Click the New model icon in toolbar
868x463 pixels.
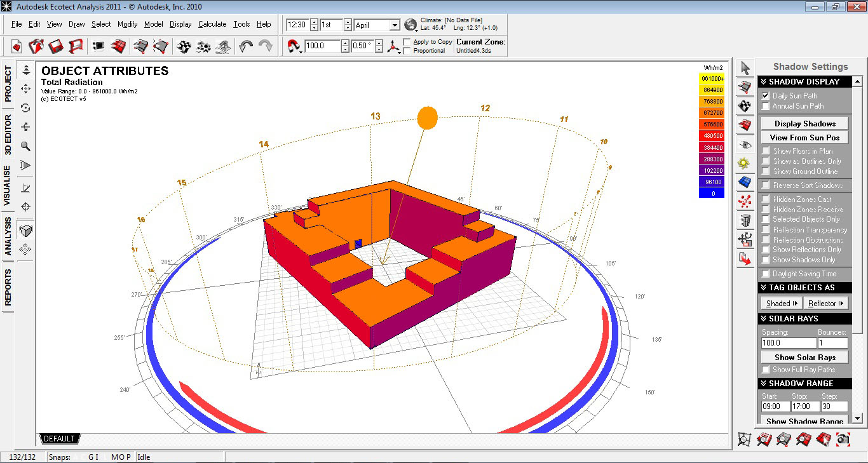tap(17, 46)
